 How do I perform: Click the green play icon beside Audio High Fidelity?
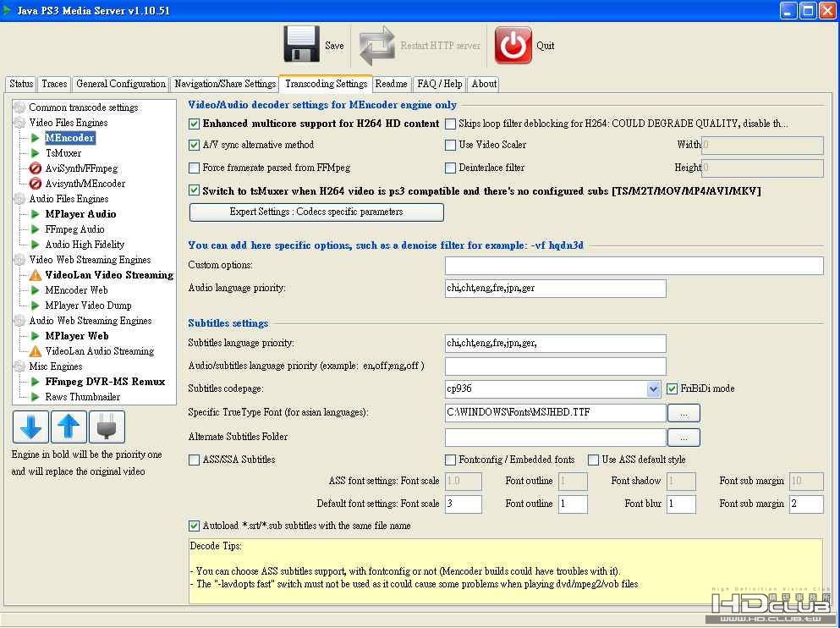click(36, 245)
